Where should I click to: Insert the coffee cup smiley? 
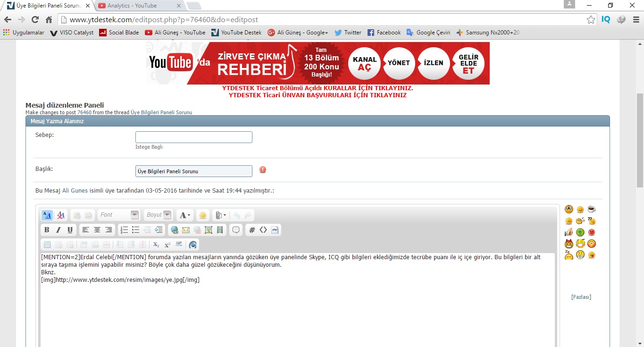tap(591, 209)
